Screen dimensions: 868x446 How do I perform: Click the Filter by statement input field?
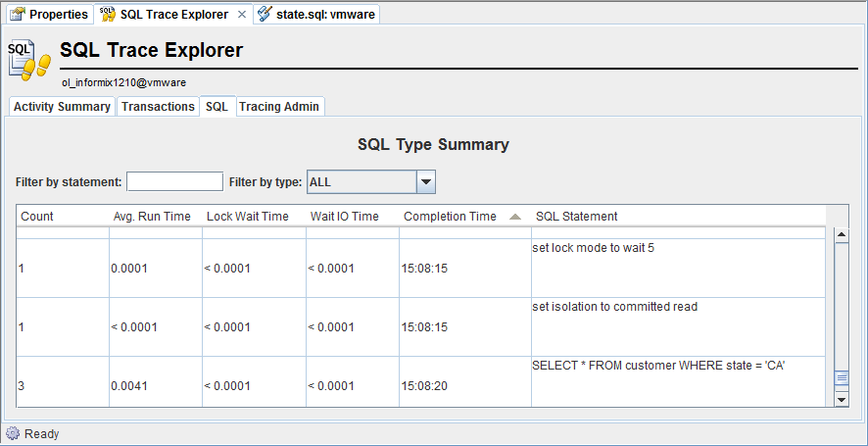point(174,181)
